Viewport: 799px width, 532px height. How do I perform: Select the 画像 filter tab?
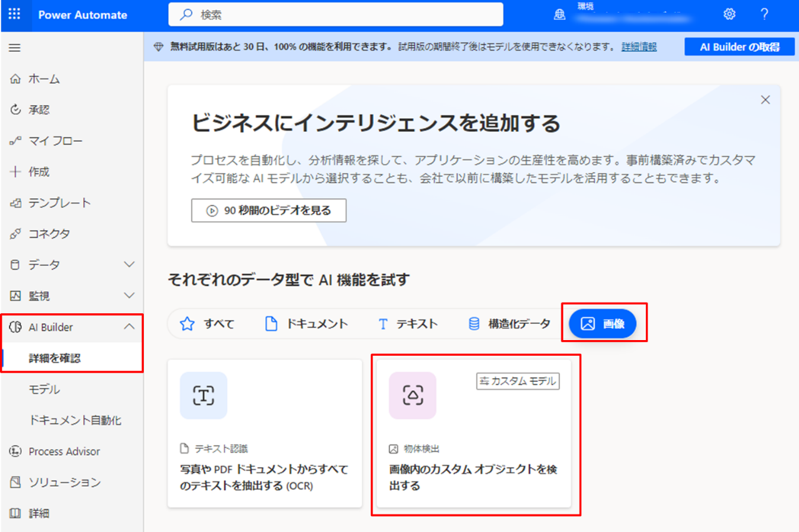coord(603,324)
